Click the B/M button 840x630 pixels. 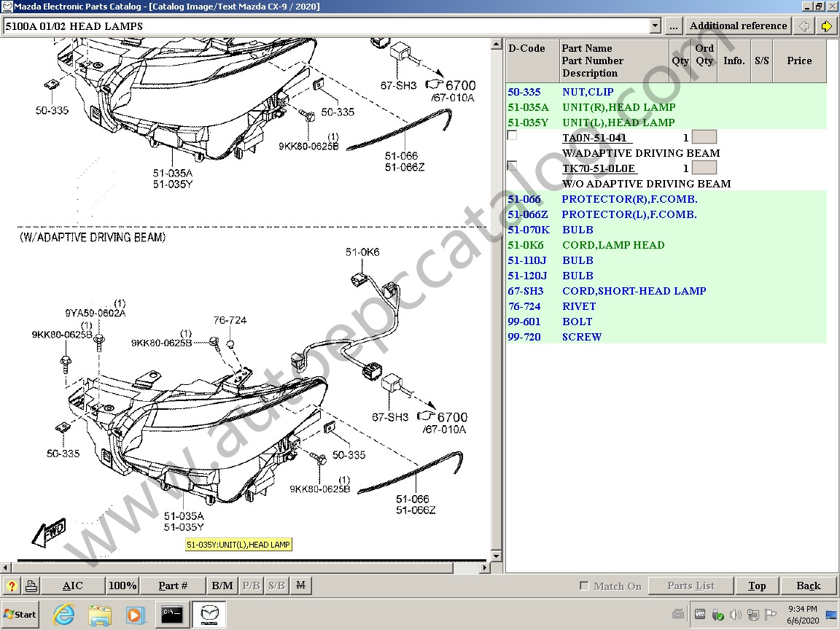click(222, 586)
